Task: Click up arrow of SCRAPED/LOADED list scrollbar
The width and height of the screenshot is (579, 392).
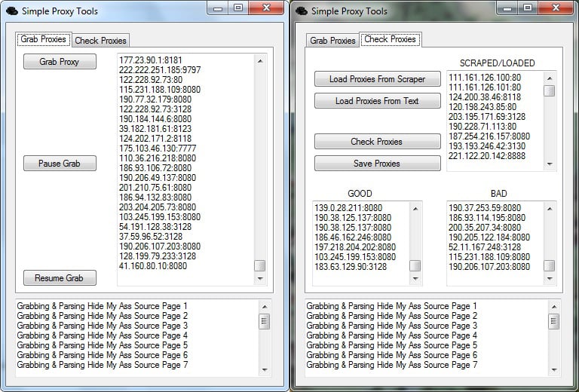Action: [550, 78]
